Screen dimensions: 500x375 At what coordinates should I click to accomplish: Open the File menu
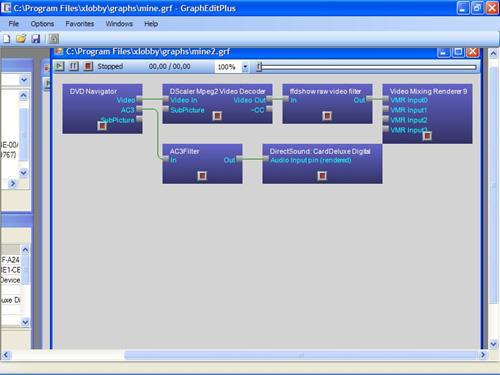click(14, 24)
